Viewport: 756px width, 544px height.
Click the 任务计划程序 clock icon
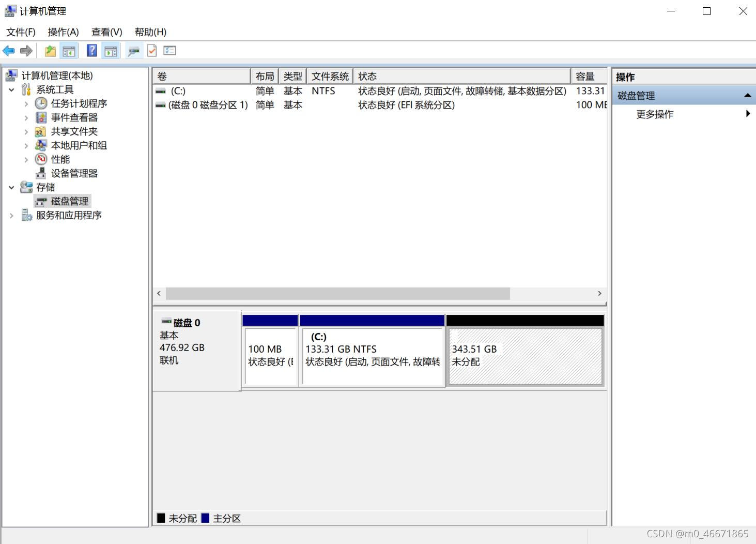pos(41,103)
